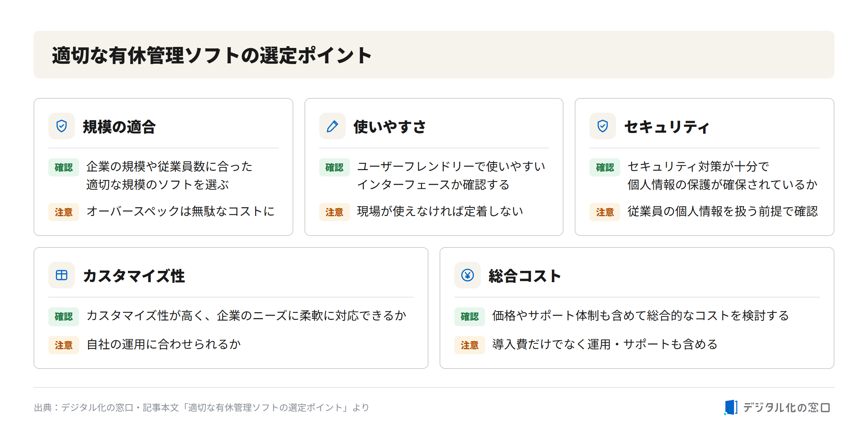Screen dimensions: 868x448
Task: Click the yen coin icon beside 総合コスト
Action: coord(468,275)
